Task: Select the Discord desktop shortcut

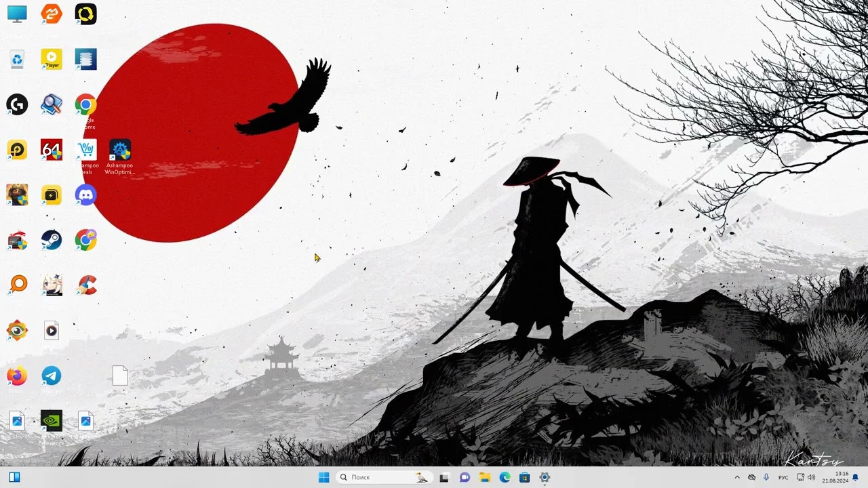Action: (x=86, y=195)
